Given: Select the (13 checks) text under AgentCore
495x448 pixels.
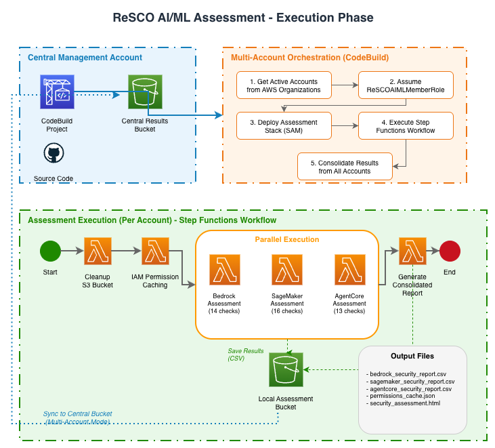Looking at the screenshot, I should click(349, 311).
